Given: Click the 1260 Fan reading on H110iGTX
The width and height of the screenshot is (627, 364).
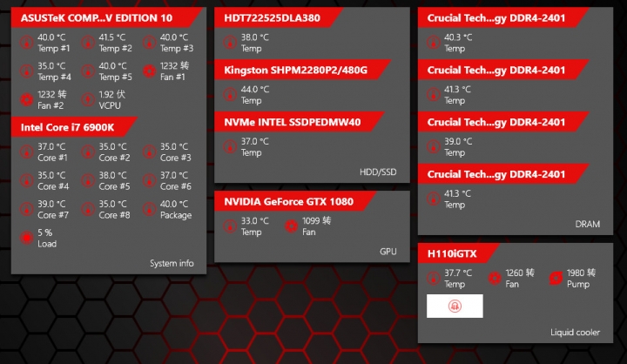Looking at the screenshot, I should coord(520,273).
